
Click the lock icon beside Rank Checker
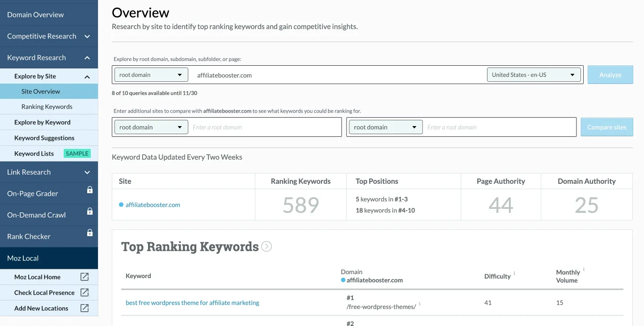coord(89,233)
